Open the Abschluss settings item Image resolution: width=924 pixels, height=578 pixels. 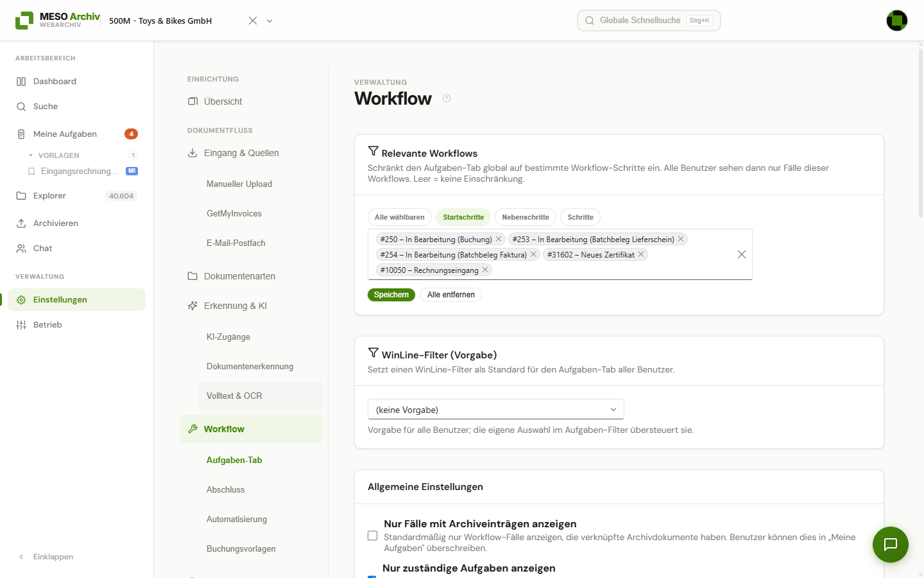pyautogui.click(x=261, y=489)
